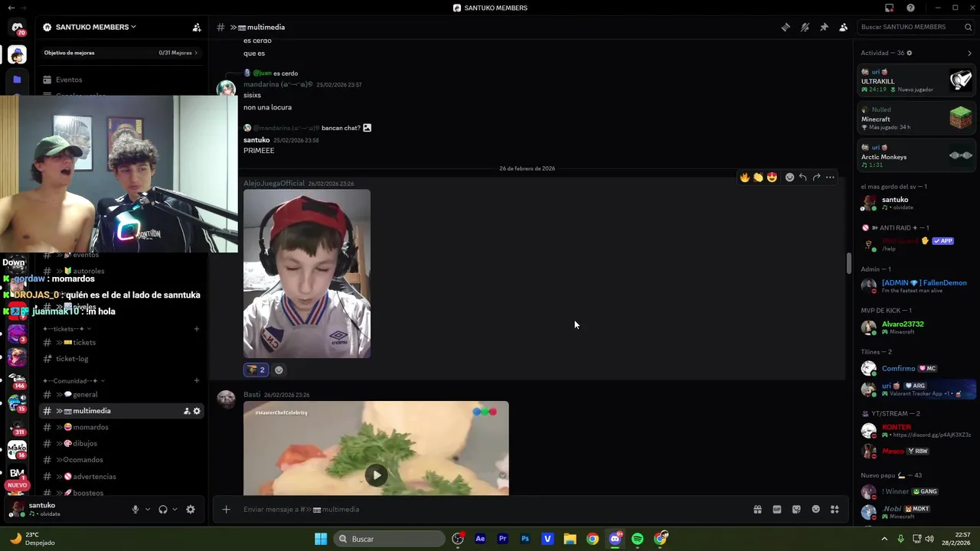Image resolution: width=980 pixels, height=551 pixels.
Task: Forward AlejoJuegaOfficial's message
Action: click(816, 178)
